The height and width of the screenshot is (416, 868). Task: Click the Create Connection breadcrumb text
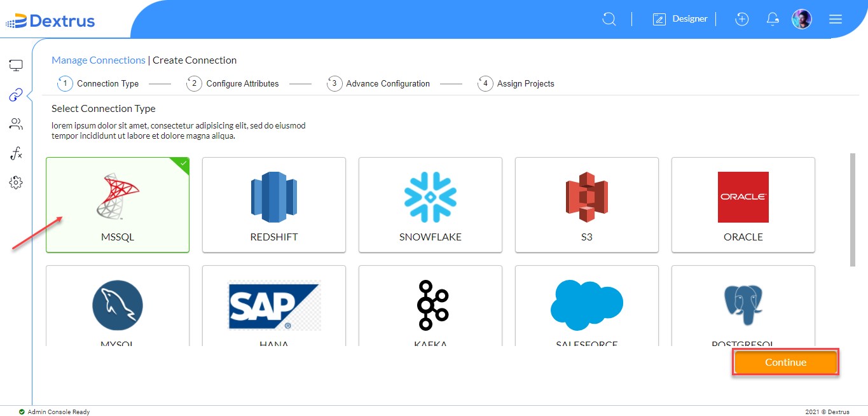195,60
